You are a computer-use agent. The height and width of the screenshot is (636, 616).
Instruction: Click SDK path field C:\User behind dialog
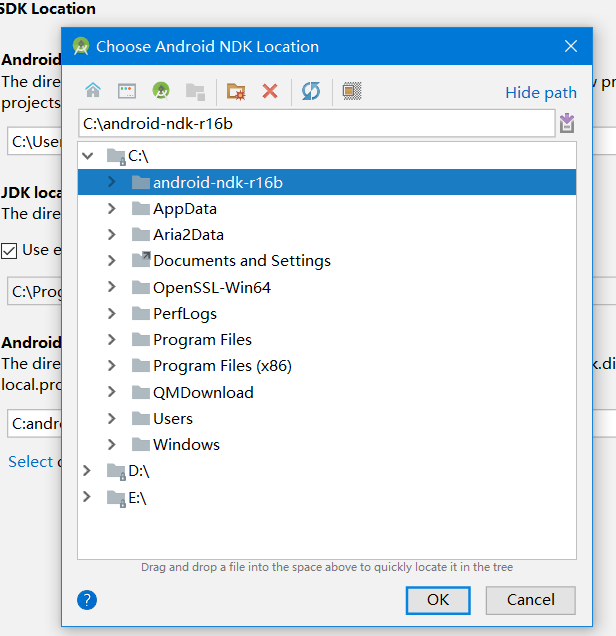click(34, 141)
